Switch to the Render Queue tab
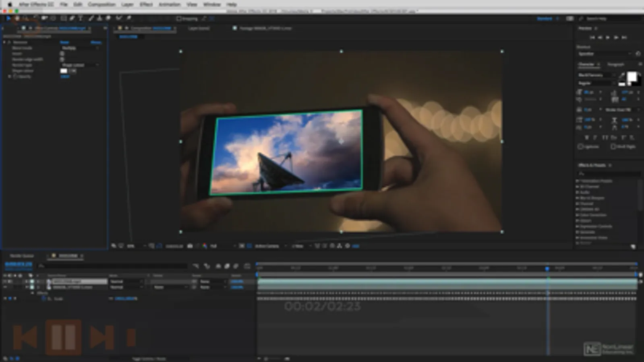This screenshot has height=362, width=644. coord(22,256)
